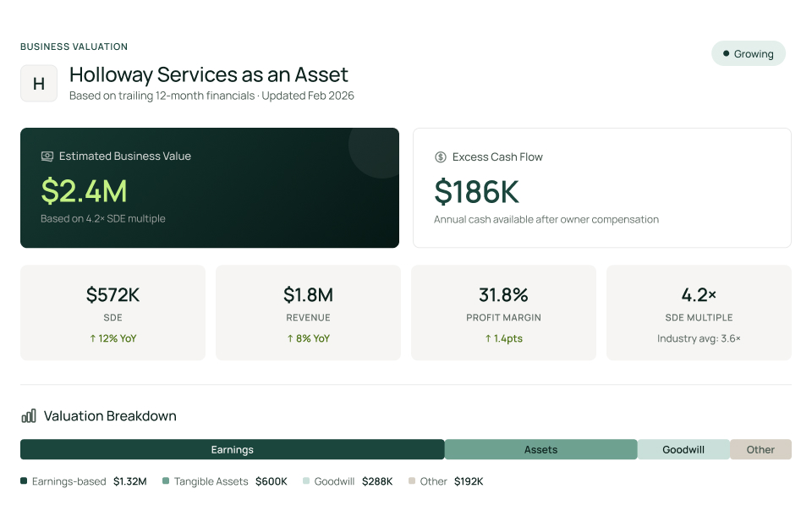Click the $192K other amount
This screenshot has width=812, height=516.
[469, 482]
